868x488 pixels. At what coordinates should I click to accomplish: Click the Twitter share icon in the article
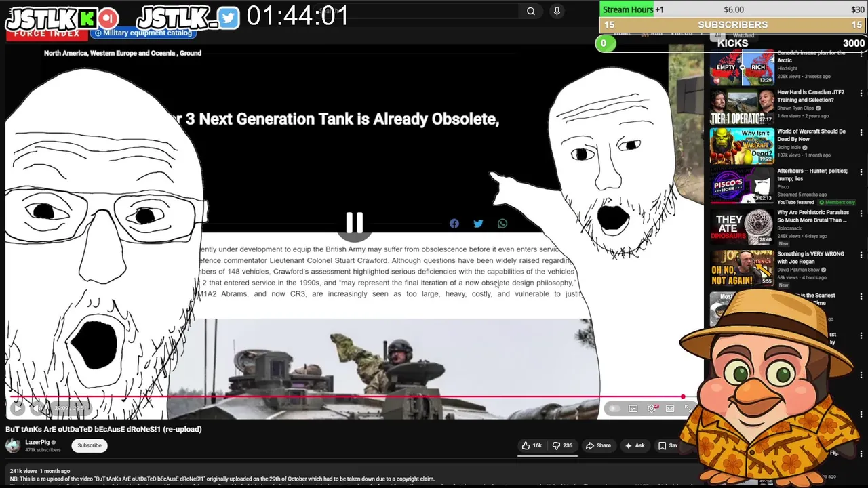tap(478, 224)
